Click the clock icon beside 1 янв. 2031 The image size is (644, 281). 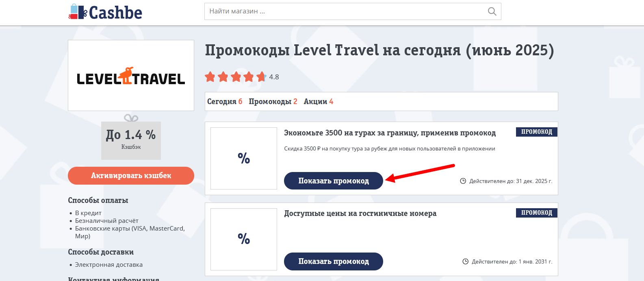point(465,261)
